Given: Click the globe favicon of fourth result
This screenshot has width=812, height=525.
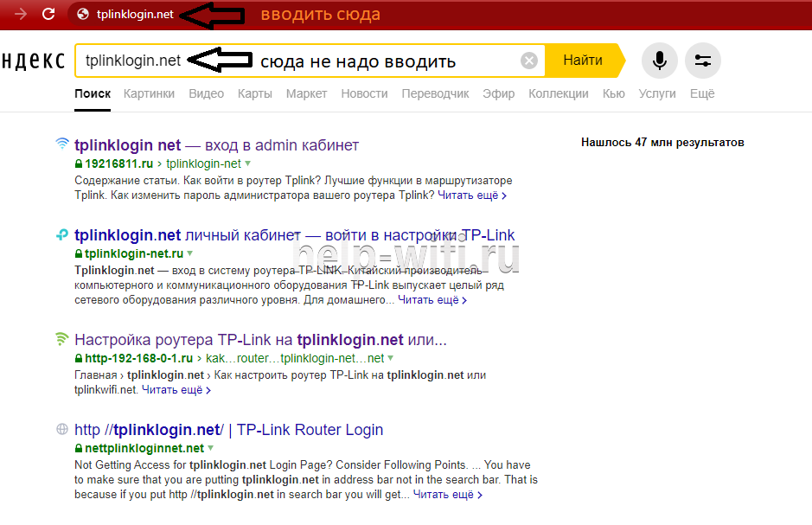Looking at the screenshot, I should (x=62, y=430).
